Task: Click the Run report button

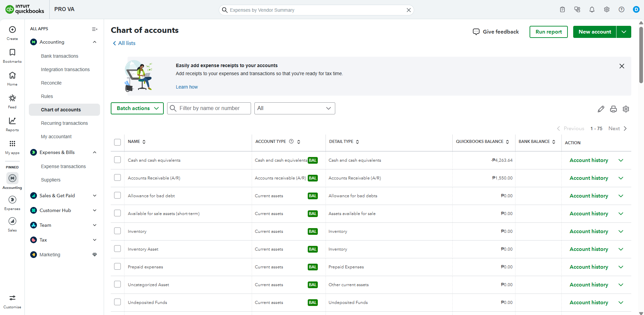Action: 548,32
